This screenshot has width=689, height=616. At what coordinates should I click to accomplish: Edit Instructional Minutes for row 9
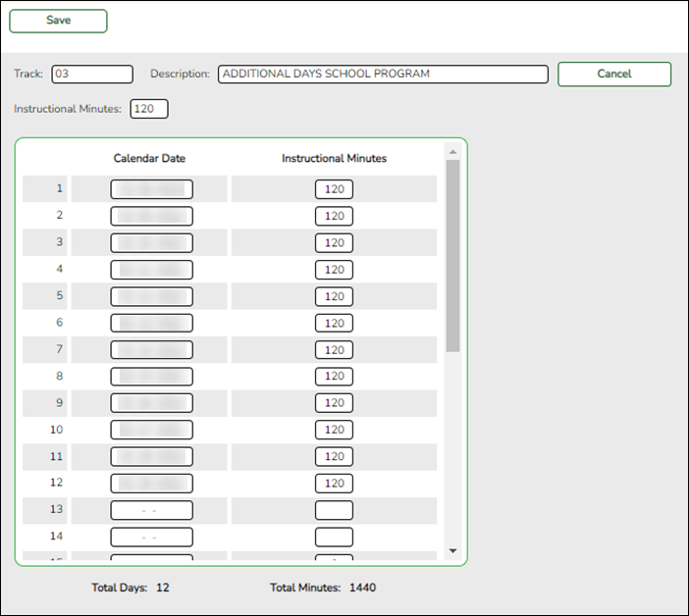(334, 403)
